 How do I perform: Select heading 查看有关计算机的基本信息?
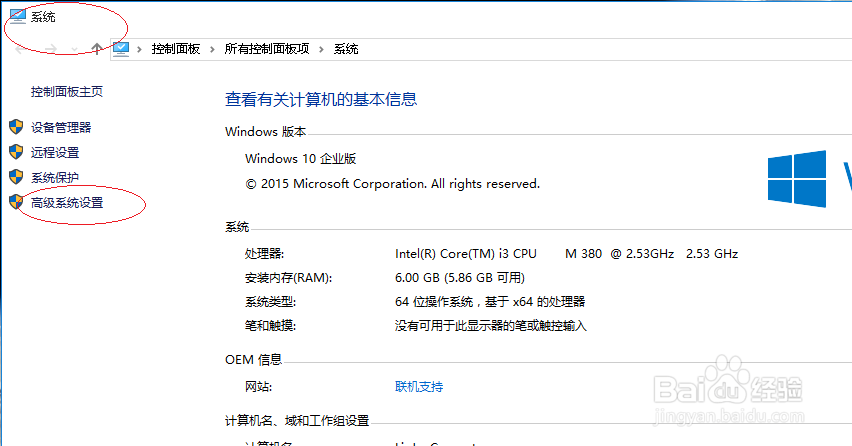(321, 99)
